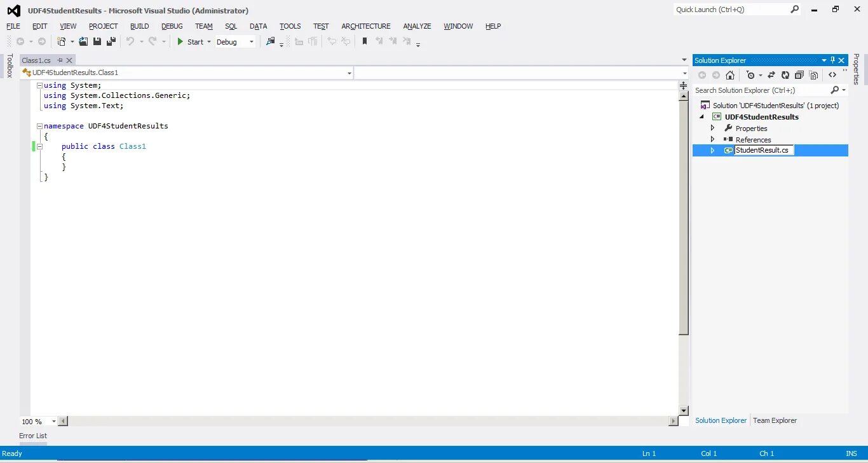This screenshot has height=463, width=868.
Task: Open Solution Explorer window options dropdown arrow
Action: click(824, 60)
